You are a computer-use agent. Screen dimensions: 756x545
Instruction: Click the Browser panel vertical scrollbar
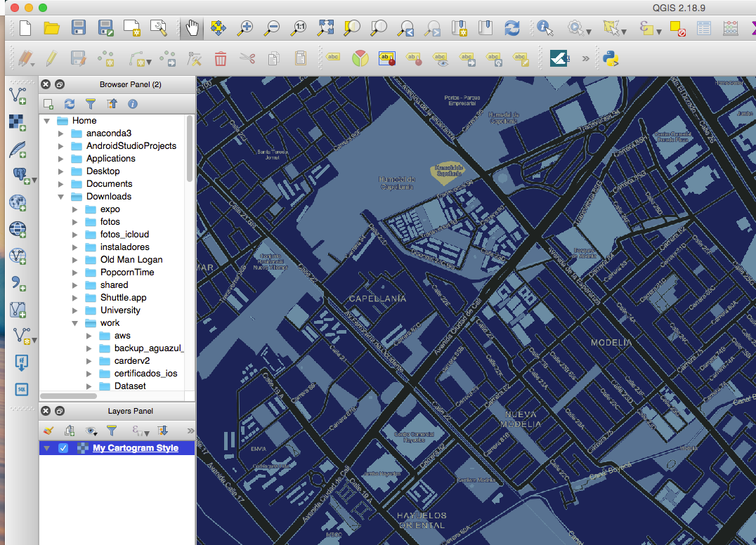pos(190,147)
